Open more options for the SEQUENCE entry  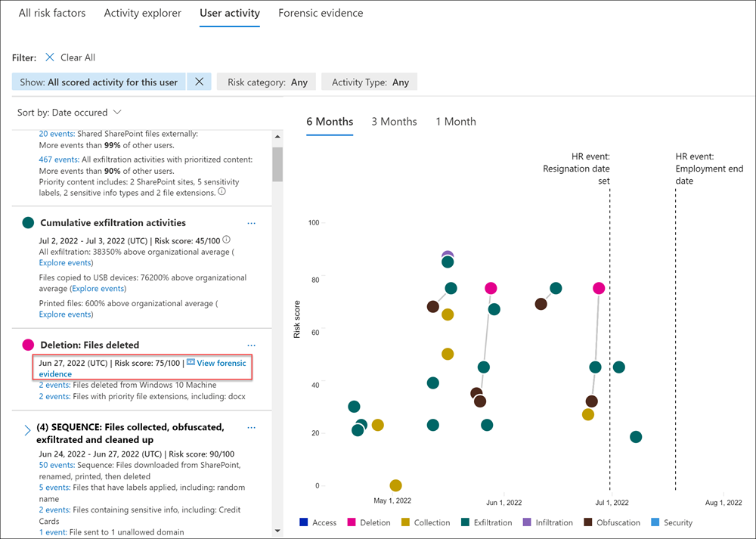coord(252,427)
